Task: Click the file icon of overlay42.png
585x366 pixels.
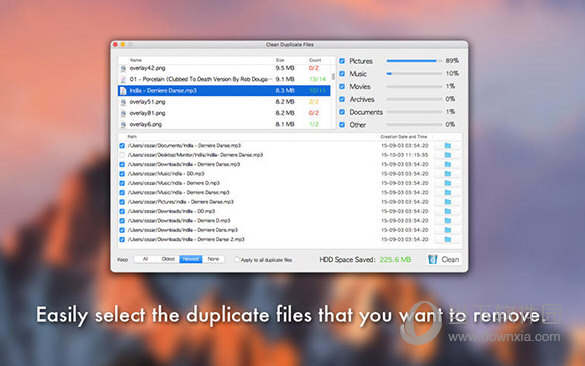Action: [123, 68]
